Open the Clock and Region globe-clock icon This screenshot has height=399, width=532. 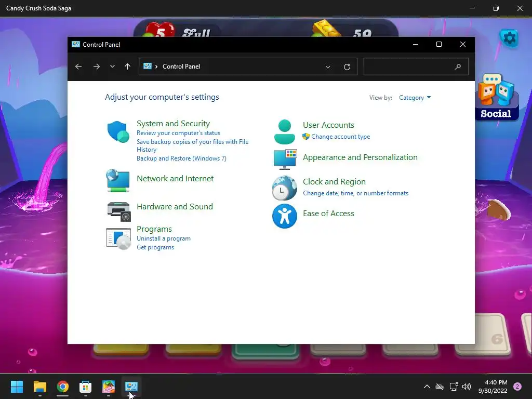tap(284, 188)
